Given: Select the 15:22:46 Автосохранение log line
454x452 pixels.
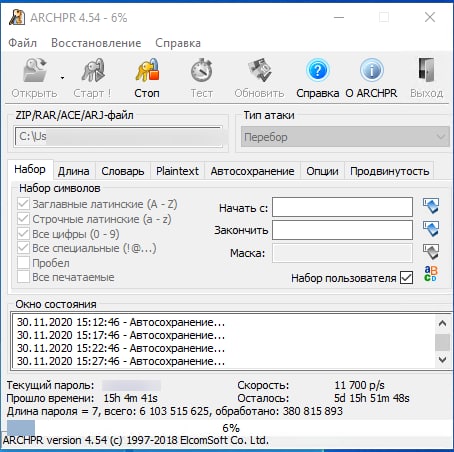Looking at the screenshot, I should pos(121,348).
